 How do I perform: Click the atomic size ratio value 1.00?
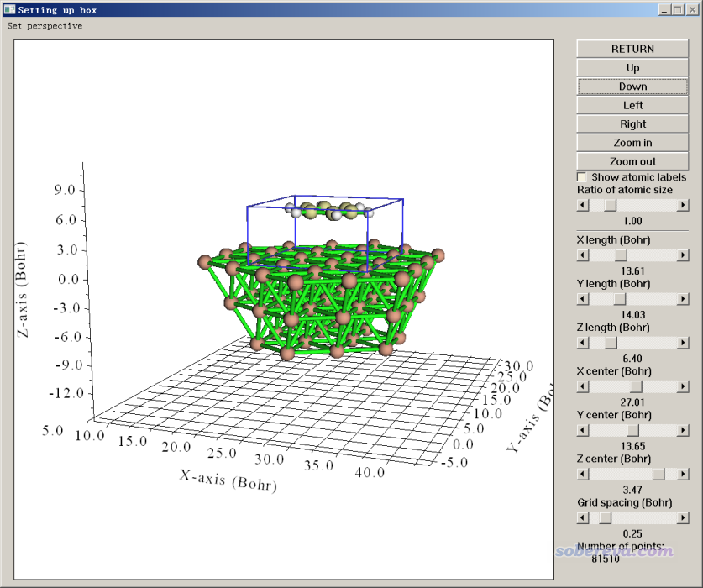[x=632, y=221]
